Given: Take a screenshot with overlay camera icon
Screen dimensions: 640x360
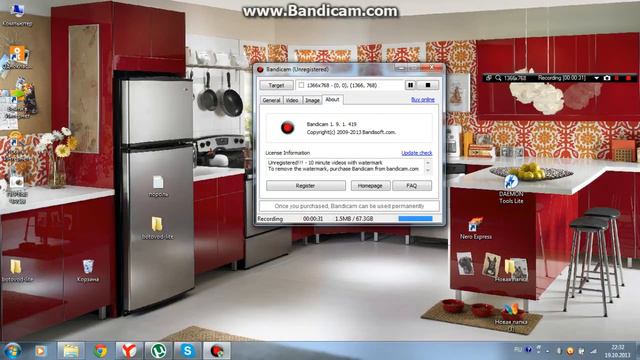Looking at the screenshot, I should point(607,78).
